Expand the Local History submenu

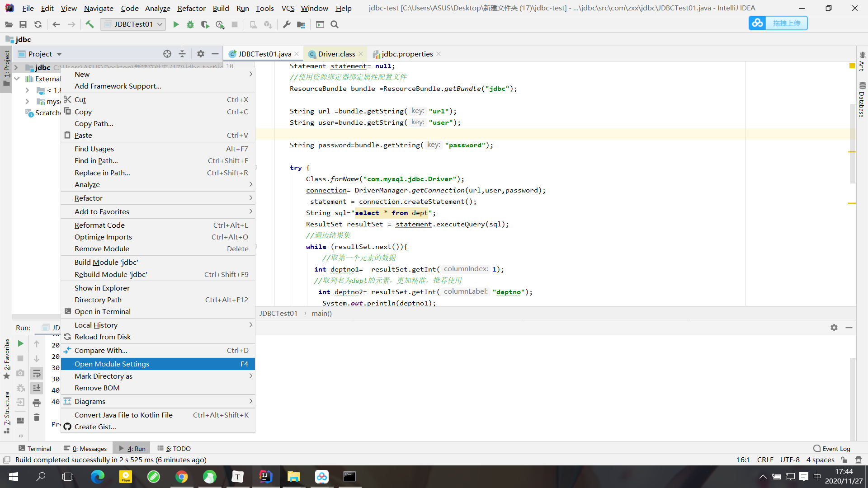tap(158, 325)
